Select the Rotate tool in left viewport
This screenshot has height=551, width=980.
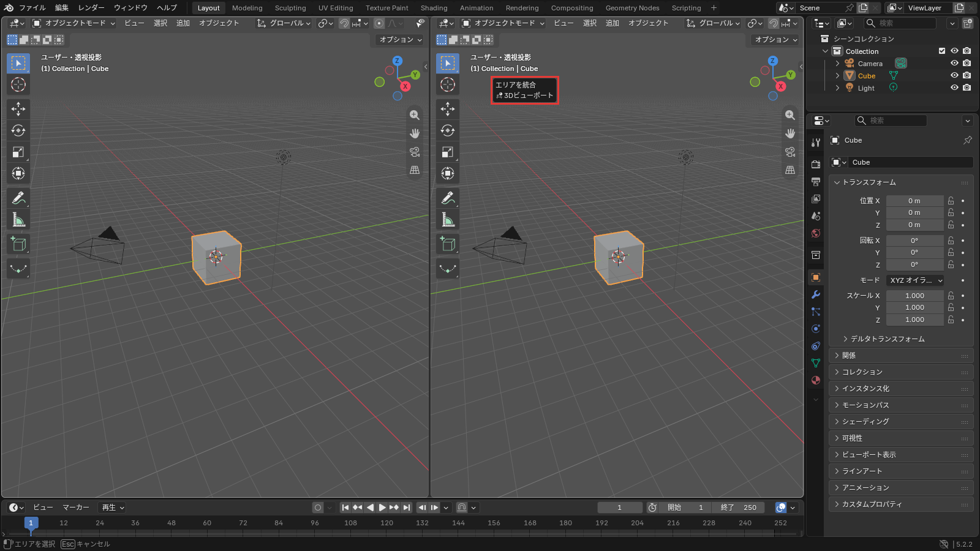point(18,130)
